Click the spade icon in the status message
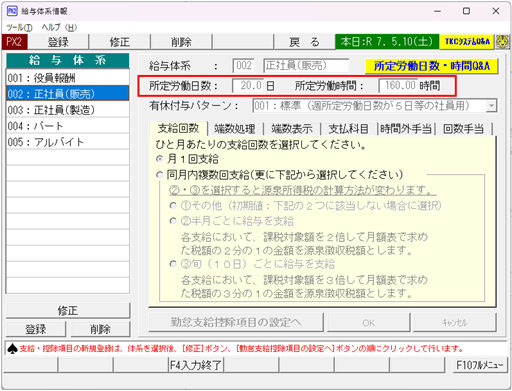 click(x=12, y=348)
